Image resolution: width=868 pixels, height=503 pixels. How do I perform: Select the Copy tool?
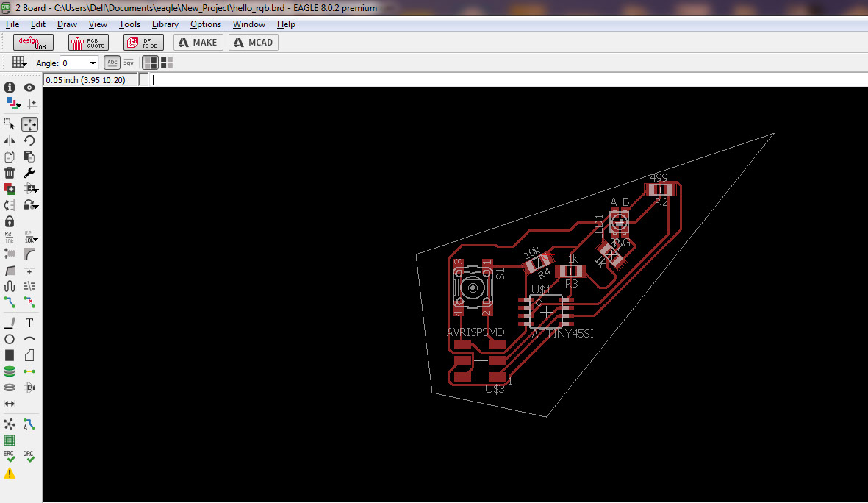click(10, 157)
